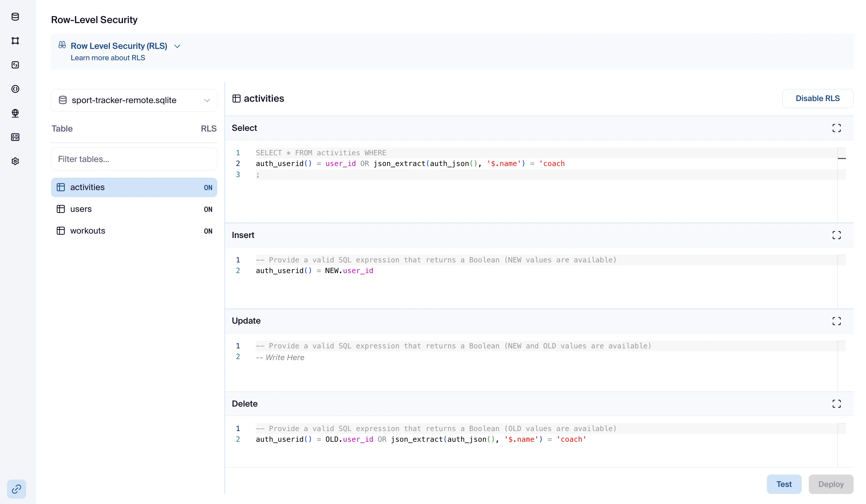Open the databases sidebar icon
866x504 pixels.
click(x=15, y=16)
